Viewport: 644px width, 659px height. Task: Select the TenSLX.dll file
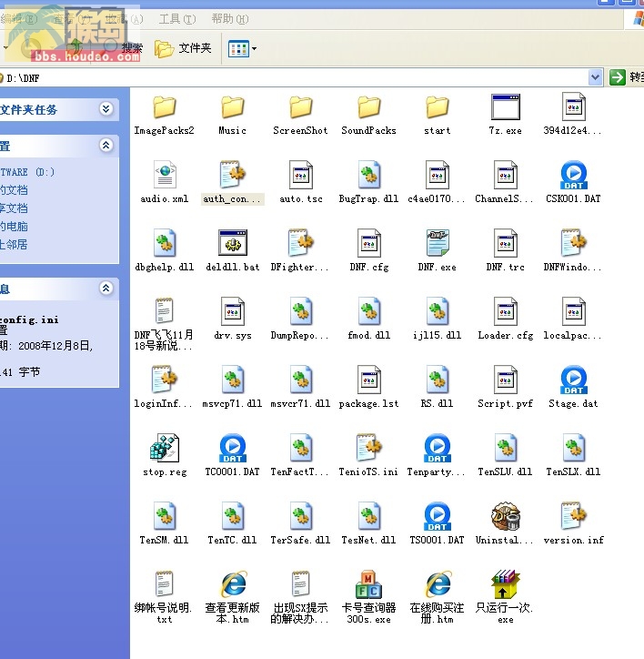[x=573, y=448]
